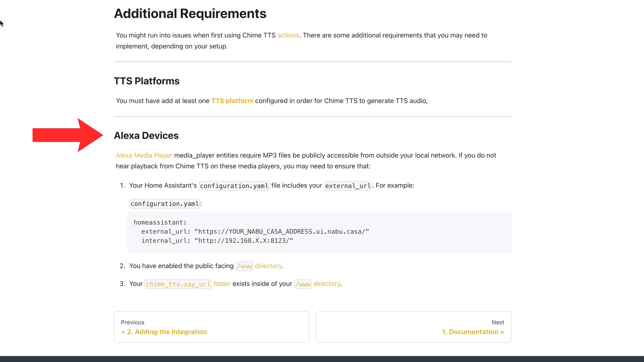Click the '/www' code link in step 3
The width and height of the screenshot is (644, 362).
coord(303,284)
